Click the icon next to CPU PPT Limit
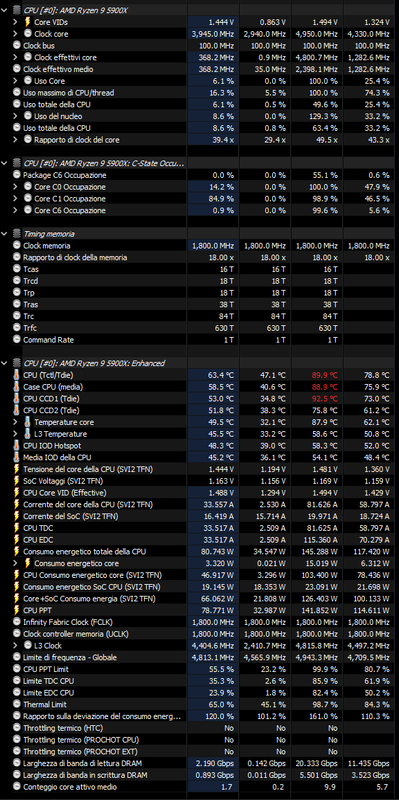 click(17, 669)
